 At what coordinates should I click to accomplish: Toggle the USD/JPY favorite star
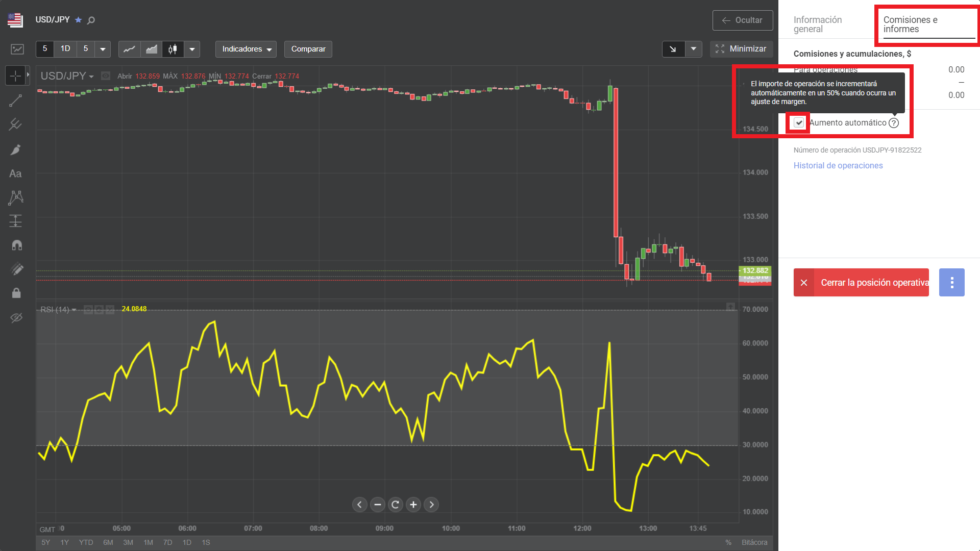78,20
